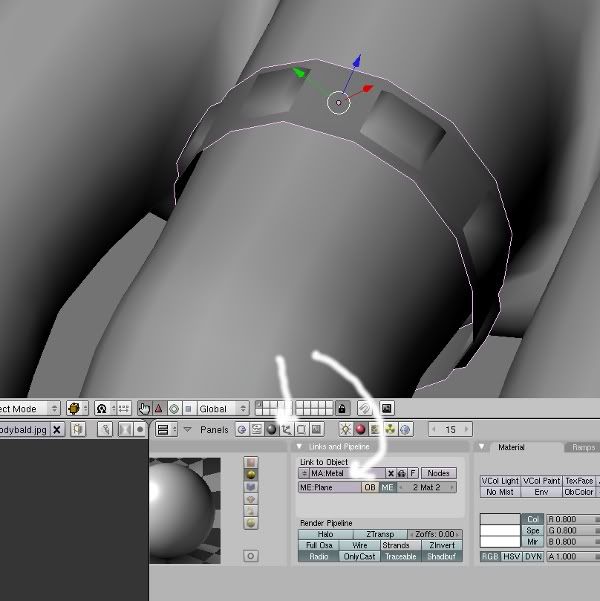Image resolution: width=600 pixels, height=601 pixels.
Task: Collapse the buttons header menu triangle
Action: (187, 430)
